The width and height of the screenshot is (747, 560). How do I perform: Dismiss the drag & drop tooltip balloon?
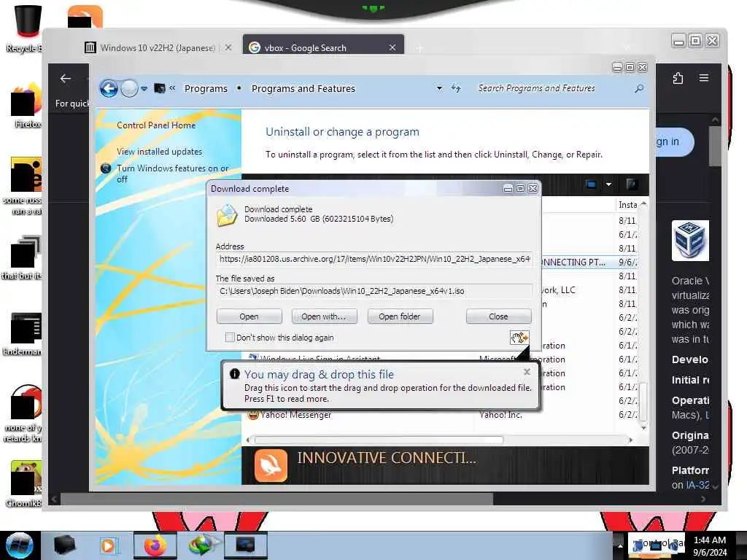point(527,372)
